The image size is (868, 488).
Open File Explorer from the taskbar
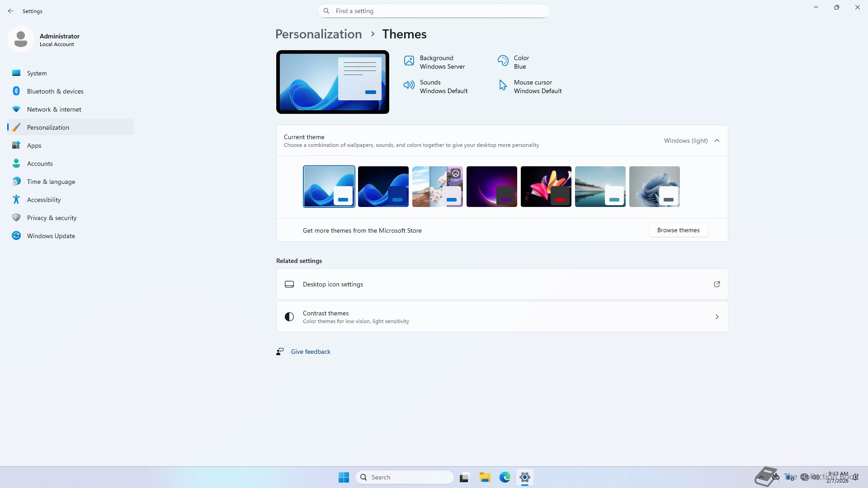[x=485, y=477]
